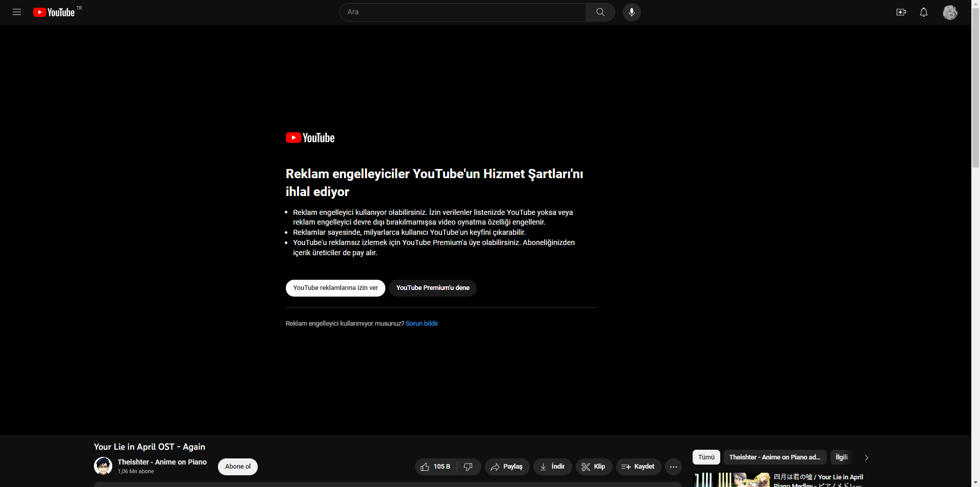Try Premium via 'YouTube Premium'u dene'
Viewport: 980px width, 487px height.
coord(433,288)
